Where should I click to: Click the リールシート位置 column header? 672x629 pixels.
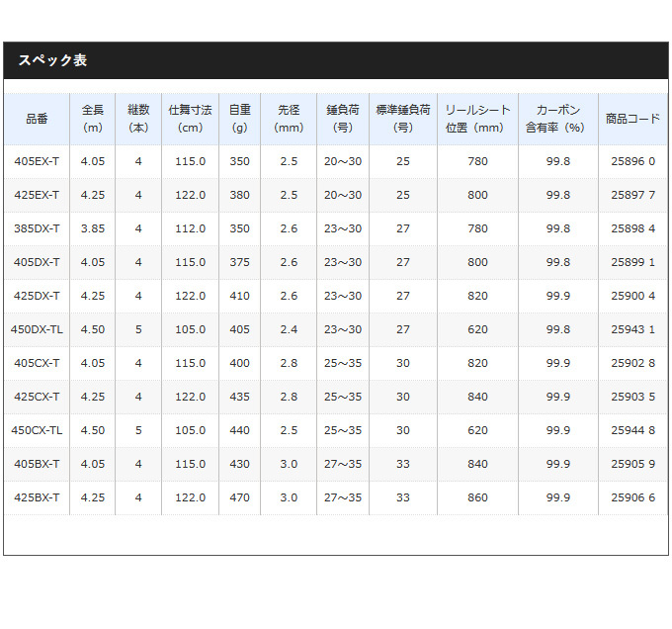point(478,119)
